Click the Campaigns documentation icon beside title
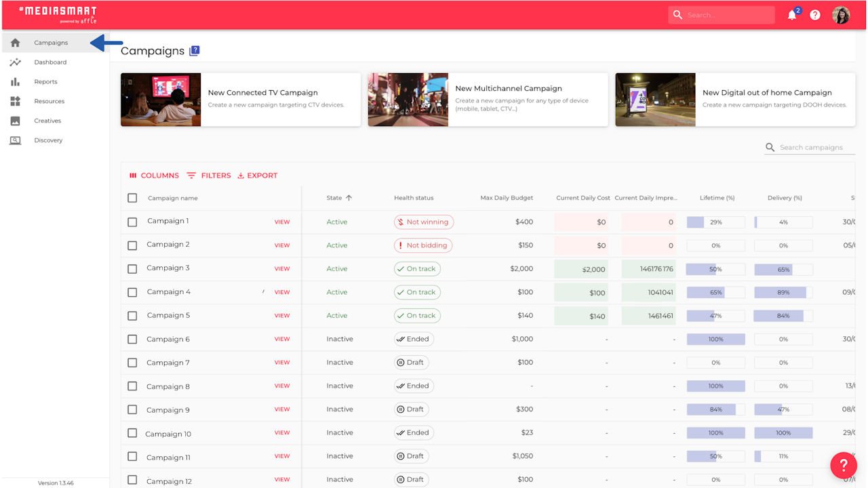This screenshot has height=488, width=868. click(195, 50)
